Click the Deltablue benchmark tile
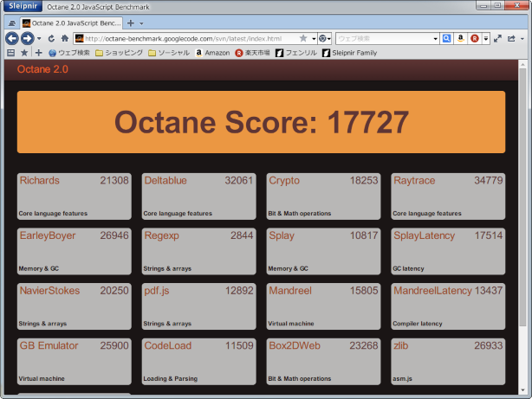 pyautogui.click(x=198, y=196)
